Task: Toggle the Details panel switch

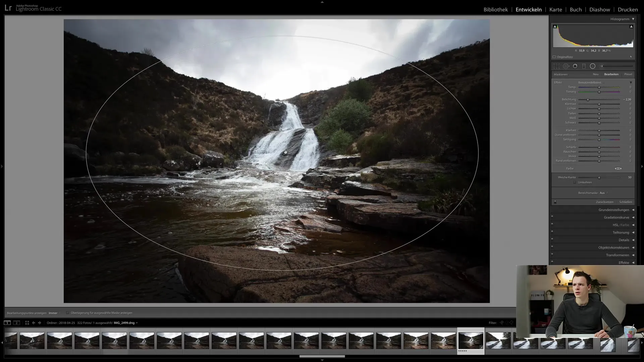Action: click(552, 239)
